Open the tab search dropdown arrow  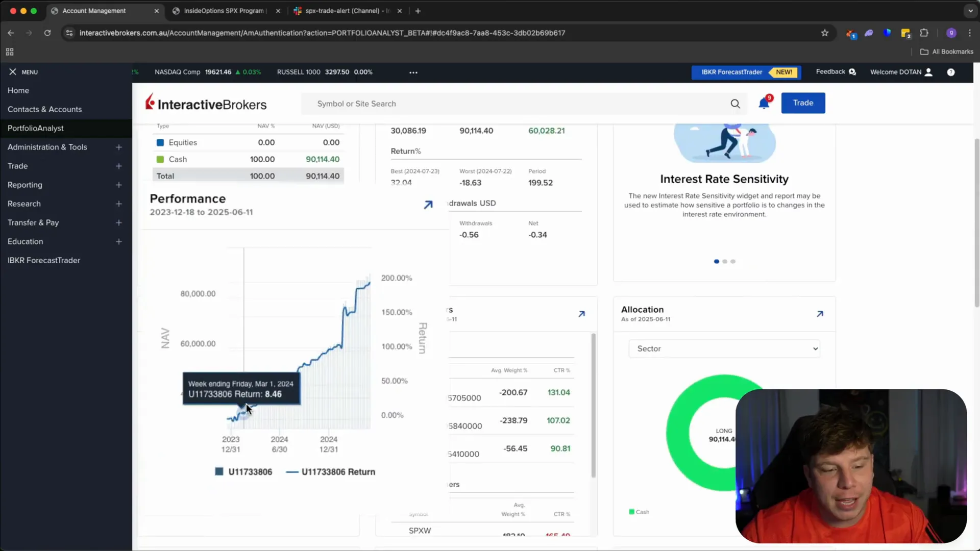pyautogui.click(x=970, y=11)
